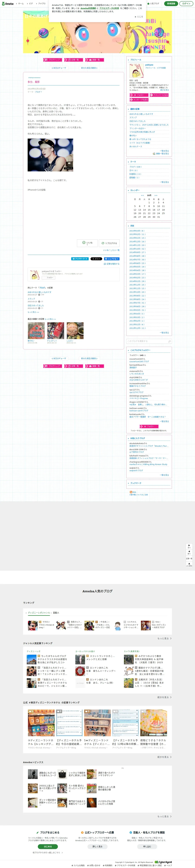Click the green 新規登録 button
Screen dimensions: 195x868
(171, 4)
